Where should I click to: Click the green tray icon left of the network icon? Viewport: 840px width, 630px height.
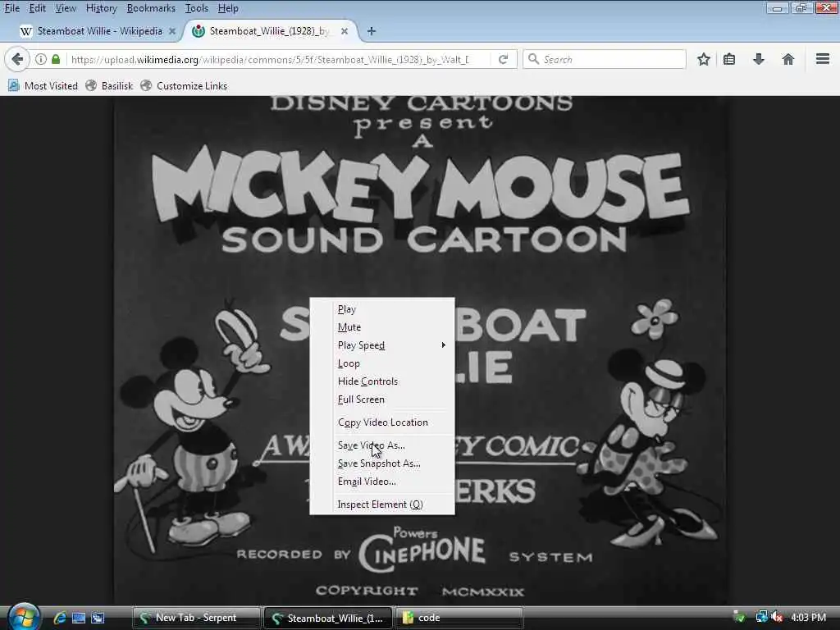pyautogui.click(x=740, y=618)
